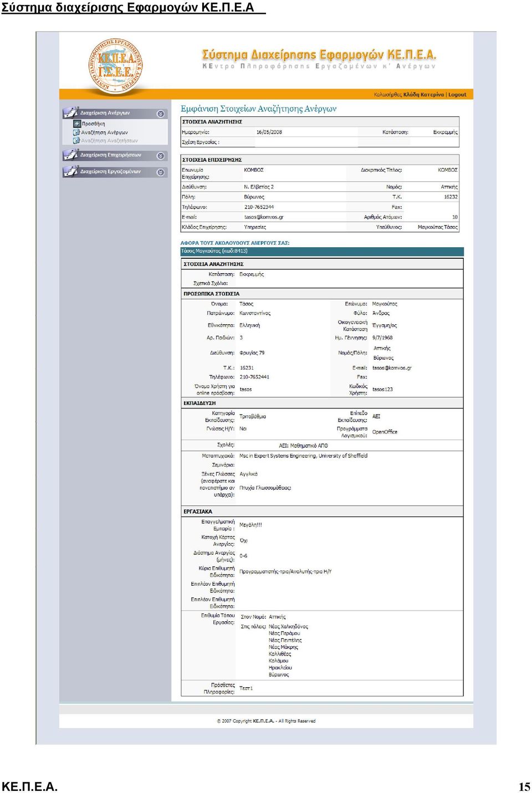Click the company email tasos@komvos.gr

point(264,217)
